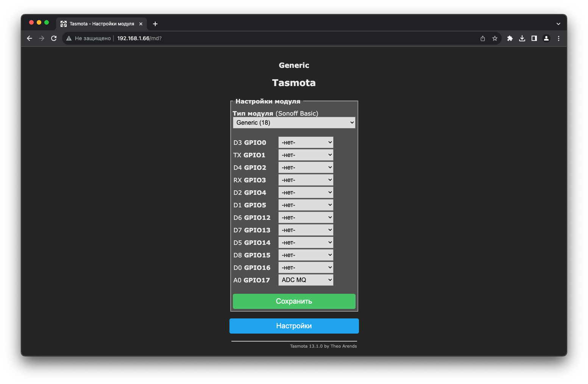Viewport: 588px width, 384px height.
Task: Open a new browser tab
Action: [x=155, y=24]
